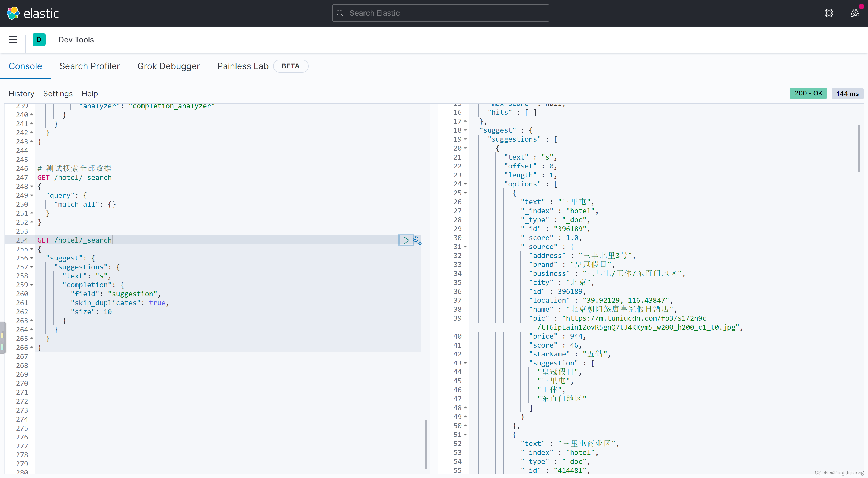Click the wrench/settings icon next to run

coord(417,240)
